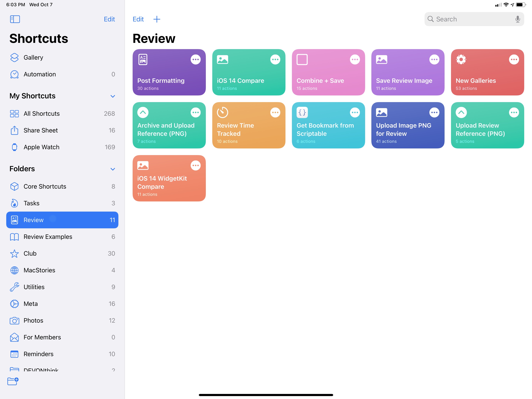Screen dimensions: 532x399
Task: Open the ellipsis menu on Combine + Save
Action: pos(355,59)
